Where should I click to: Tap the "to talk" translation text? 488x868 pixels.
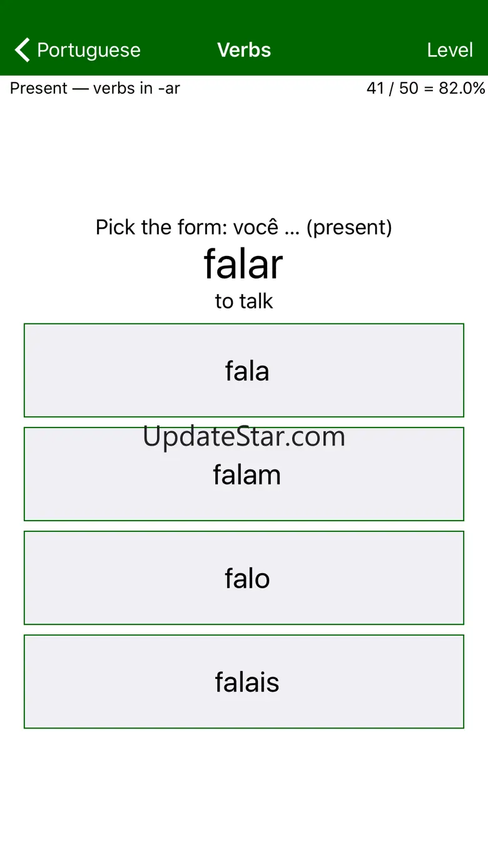(x=244, y=301)
